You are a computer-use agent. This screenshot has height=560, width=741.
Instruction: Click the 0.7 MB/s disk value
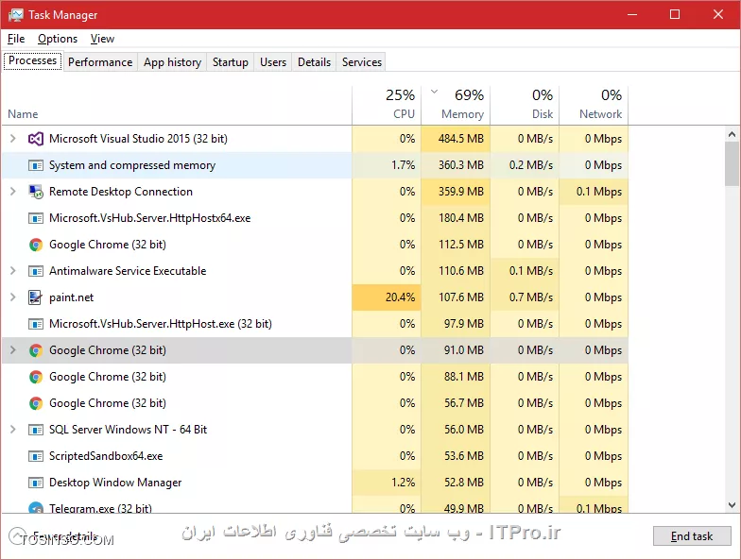tap(531, 297)
